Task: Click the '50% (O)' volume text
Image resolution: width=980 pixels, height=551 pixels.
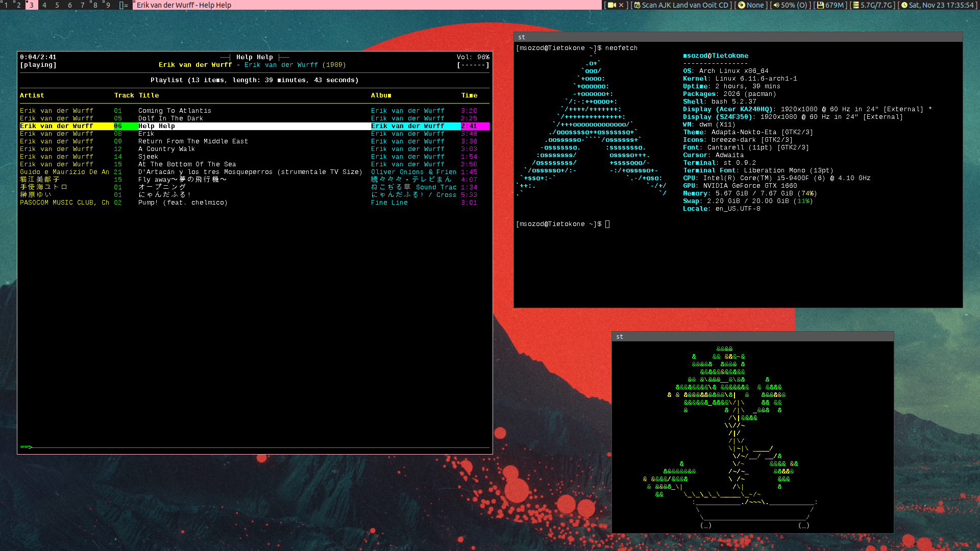Action: (794, 5)
